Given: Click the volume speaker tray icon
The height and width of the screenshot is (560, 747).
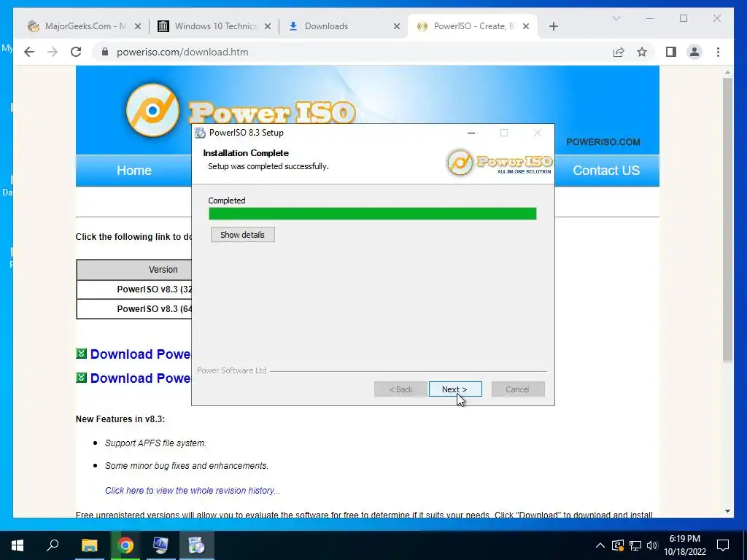Looking at the screenshot, I should pyautogui.click(x=652, y=545).
